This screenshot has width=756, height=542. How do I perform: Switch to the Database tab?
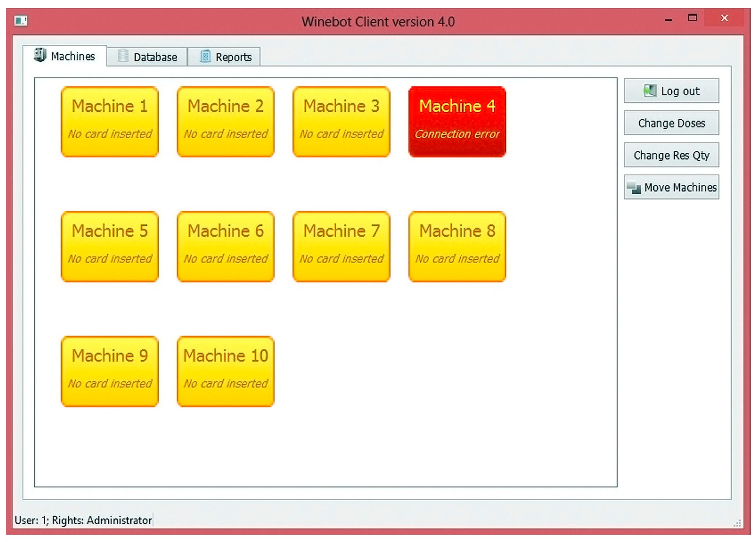(148, 57)
